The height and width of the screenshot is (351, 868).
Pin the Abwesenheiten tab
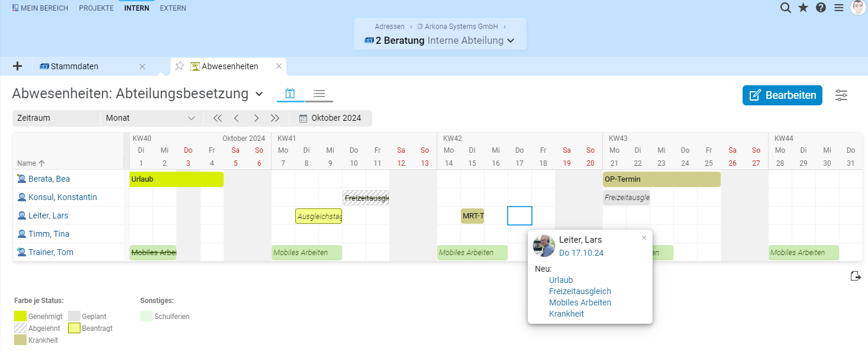(x=179, y=66)
